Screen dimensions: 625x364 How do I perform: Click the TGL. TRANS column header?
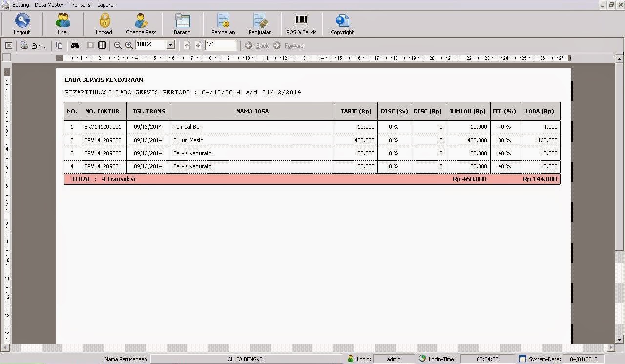(x=149, y=111)
